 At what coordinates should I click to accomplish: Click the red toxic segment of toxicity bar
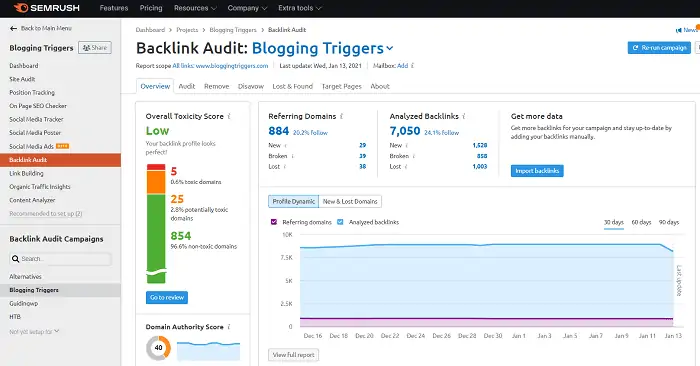156,167
